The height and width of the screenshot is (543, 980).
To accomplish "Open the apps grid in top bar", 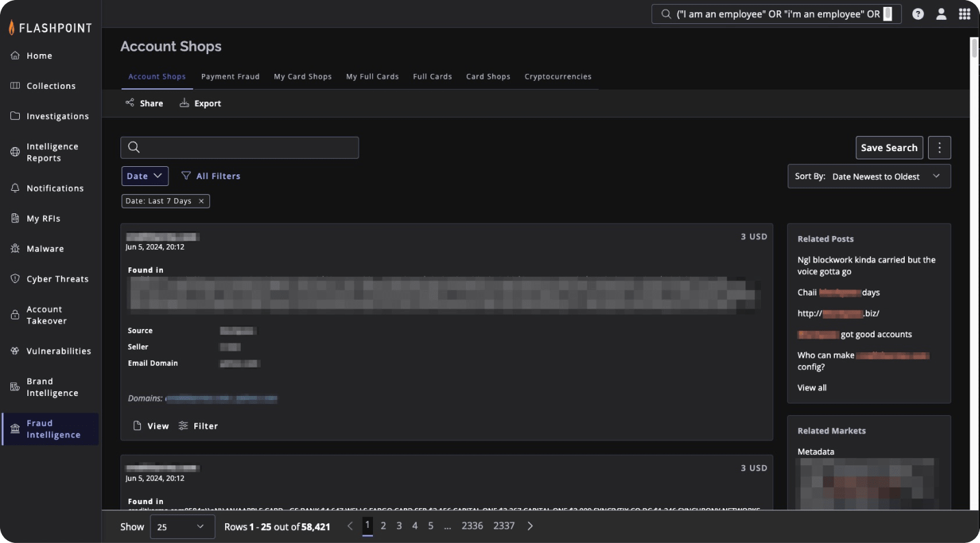I will click(x=964, y=14).
